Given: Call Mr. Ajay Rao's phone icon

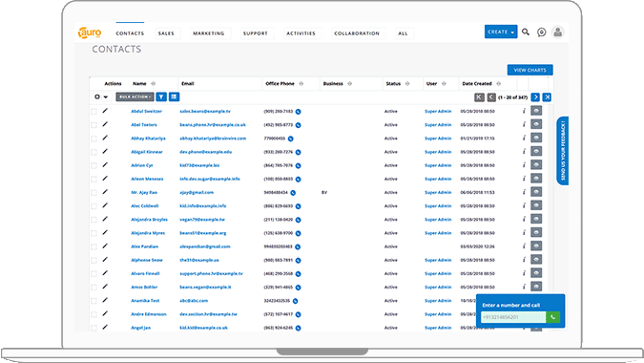Looking at the screenshot, I should click(x=293, y=193).
